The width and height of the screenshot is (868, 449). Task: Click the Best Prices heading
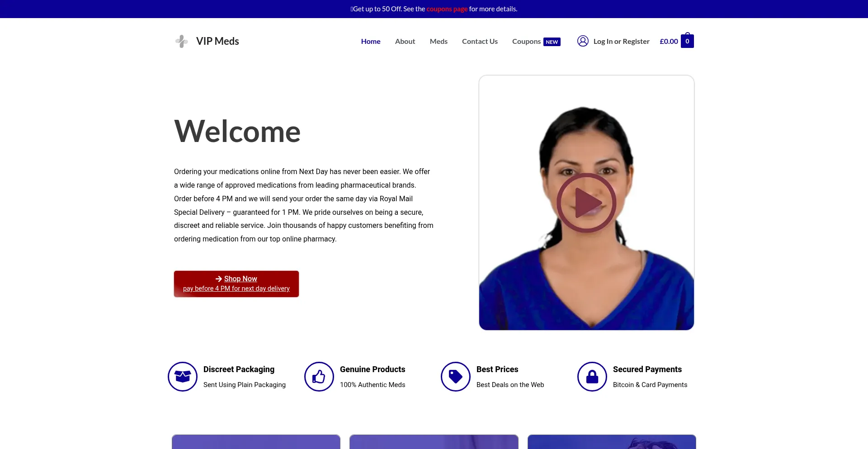tap(497, 369)
